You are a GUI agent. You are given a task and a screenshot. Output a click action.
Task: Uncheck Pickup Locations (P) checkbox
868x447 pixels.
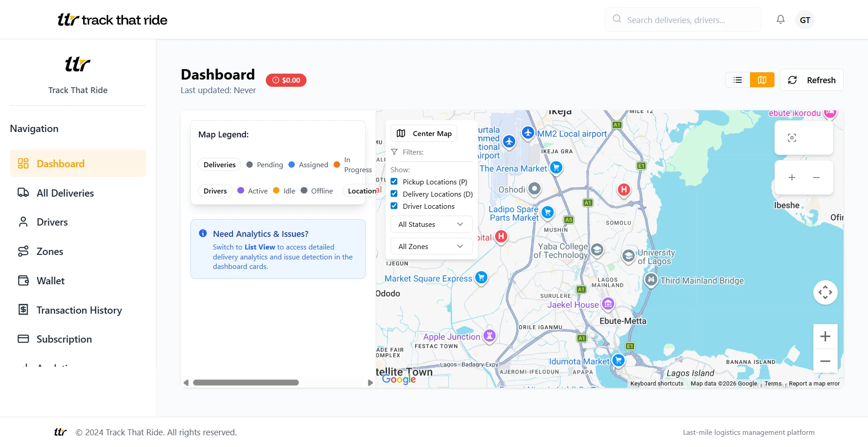[x=394, y=182]
